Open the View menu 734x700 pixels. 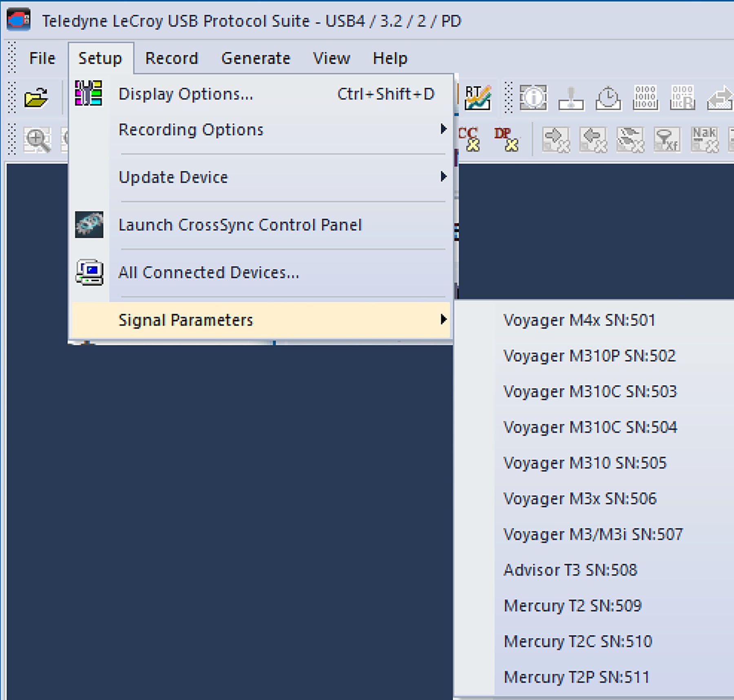click(331, 58)
